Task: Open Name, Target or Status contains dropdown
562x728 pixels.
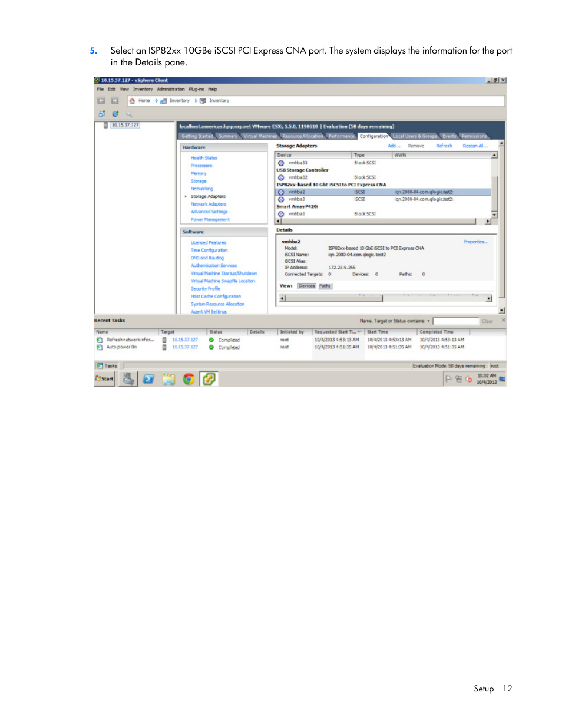Action: coord(428,321)
